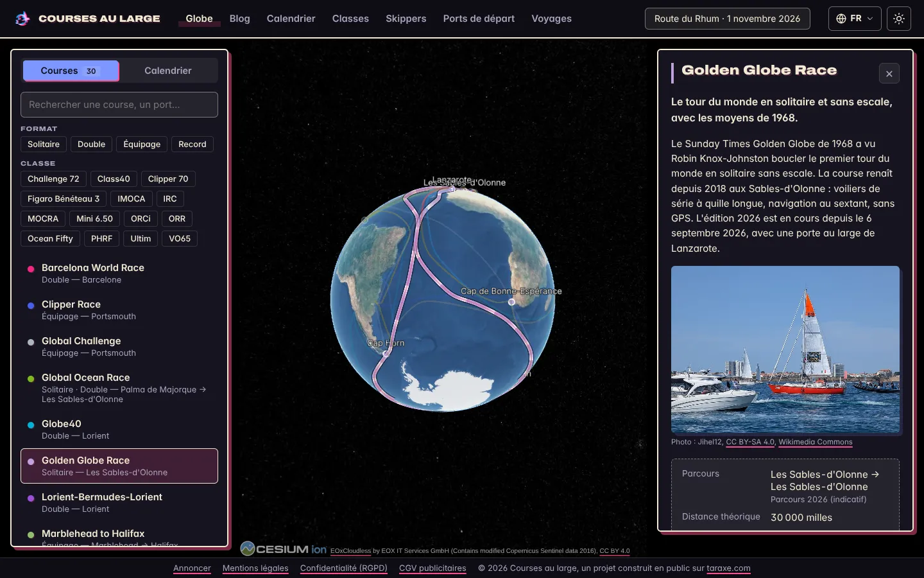Viewport: 924px width, 578px height.
Task: Switch to the Calendrier sidebar tab
Action: [x=168, y=71]
